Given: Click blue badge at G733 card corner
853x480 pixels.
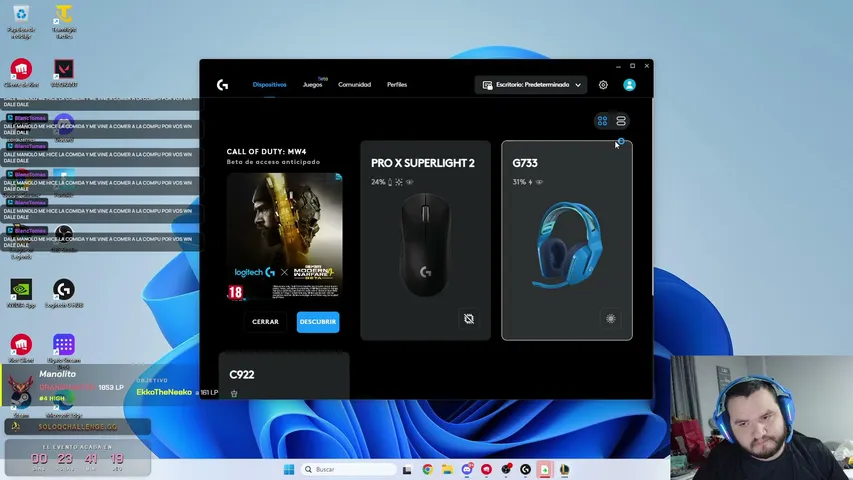Looking at the screenshot, I should pos(621,141).
